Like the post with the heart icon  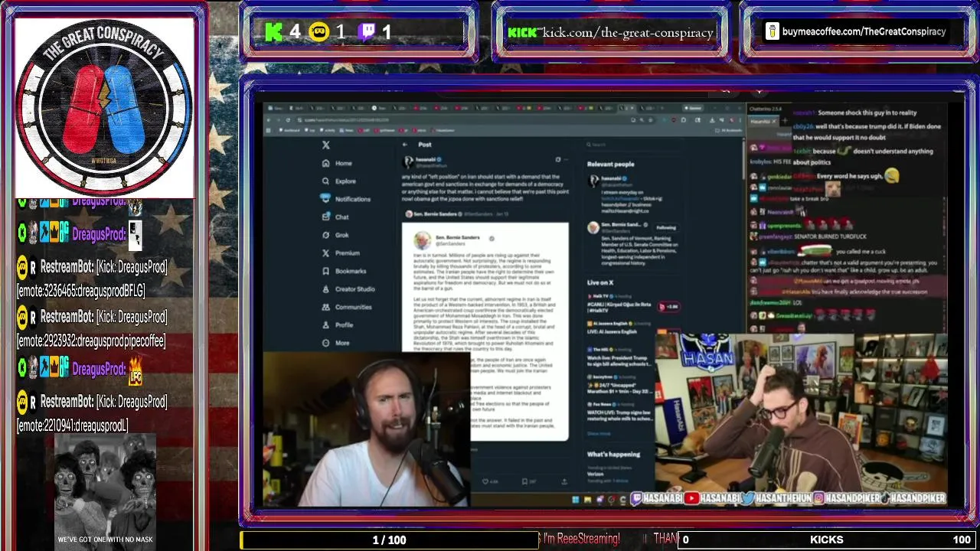tap(485, 481)
